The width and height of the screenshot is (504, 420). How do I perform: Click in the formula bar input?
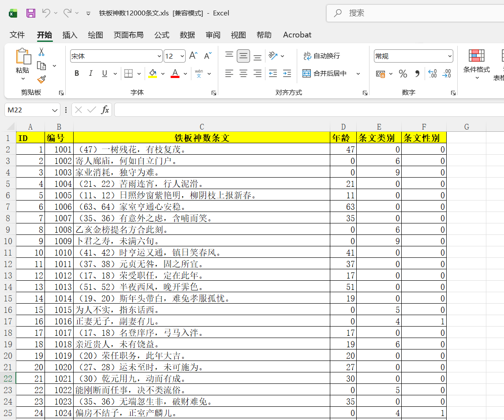click(x=309, y=110)
